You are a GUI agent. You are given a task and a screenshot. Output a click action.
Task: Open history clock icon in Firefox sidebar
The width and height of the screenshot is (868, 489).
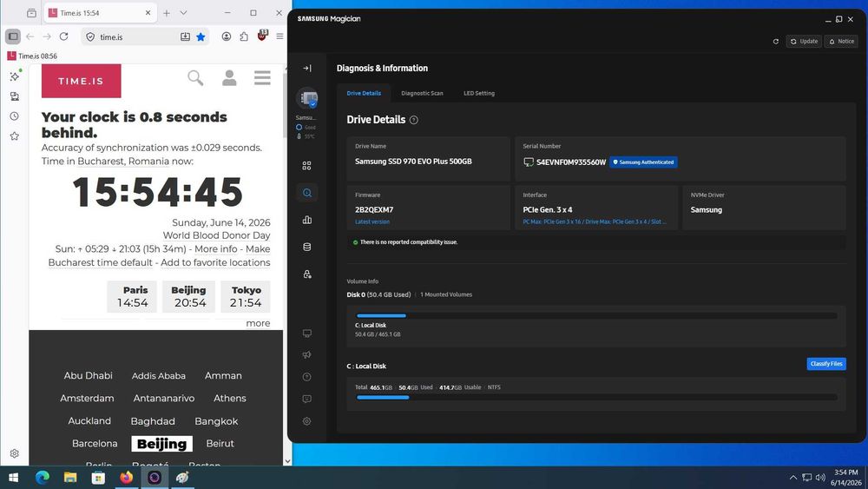15,116
